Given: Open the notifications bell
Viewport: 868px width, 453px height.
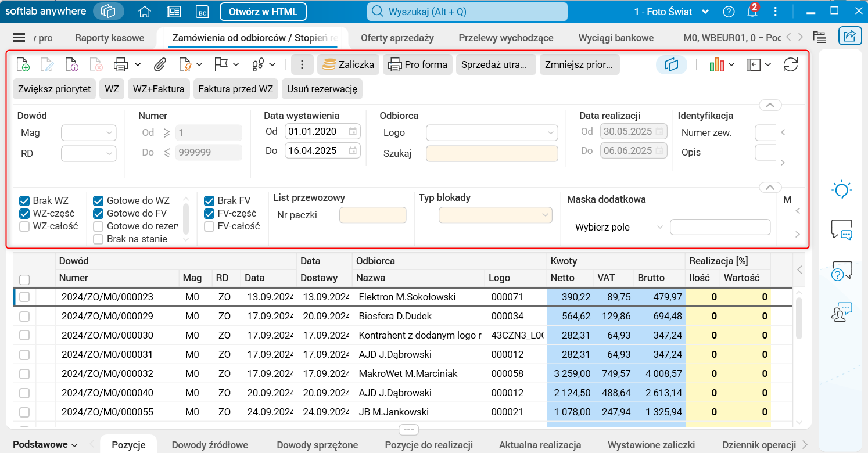Looking at the screenshot, I should (x=752, y=12).
